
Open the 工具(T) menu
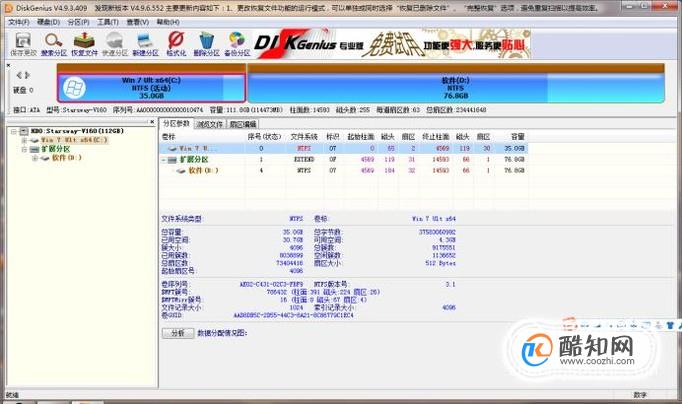coord(107,22)
